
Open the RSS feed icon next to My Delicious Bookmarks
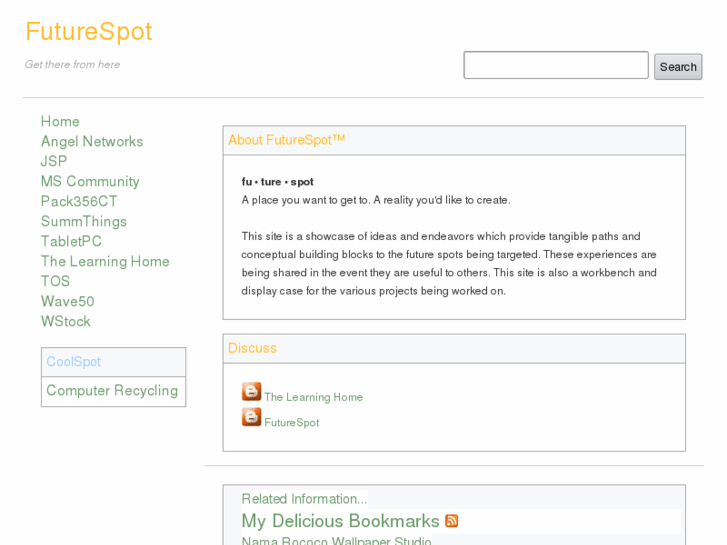click(452, 521)
